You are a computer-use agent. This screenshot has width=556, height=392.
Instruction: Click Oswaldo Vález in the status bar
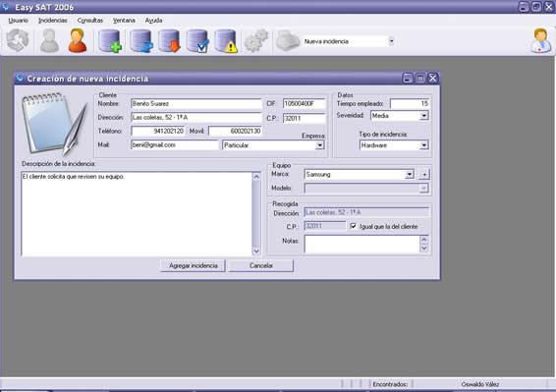480,384
